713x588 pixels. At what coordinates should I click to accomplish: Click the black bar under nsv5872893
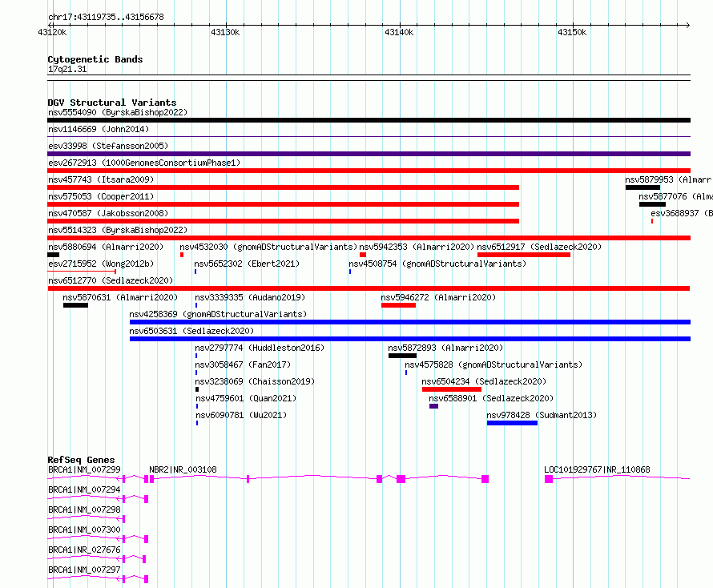[402, 356]
